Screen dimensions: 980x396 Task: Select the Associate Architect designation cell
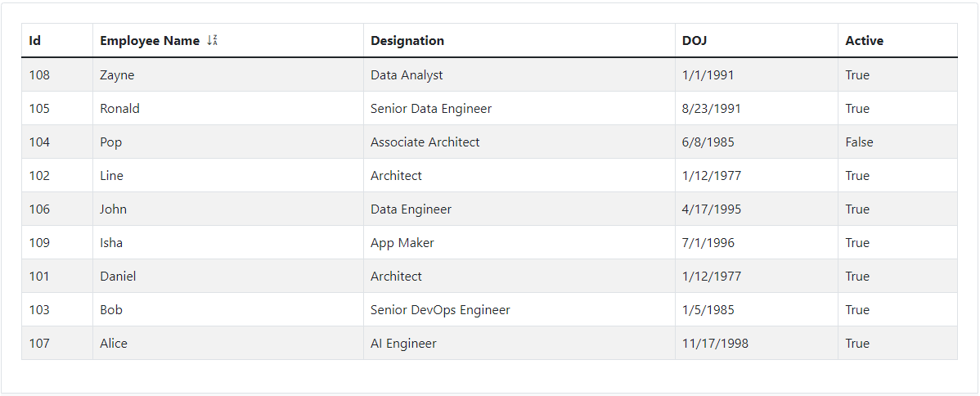pos(425,142)
